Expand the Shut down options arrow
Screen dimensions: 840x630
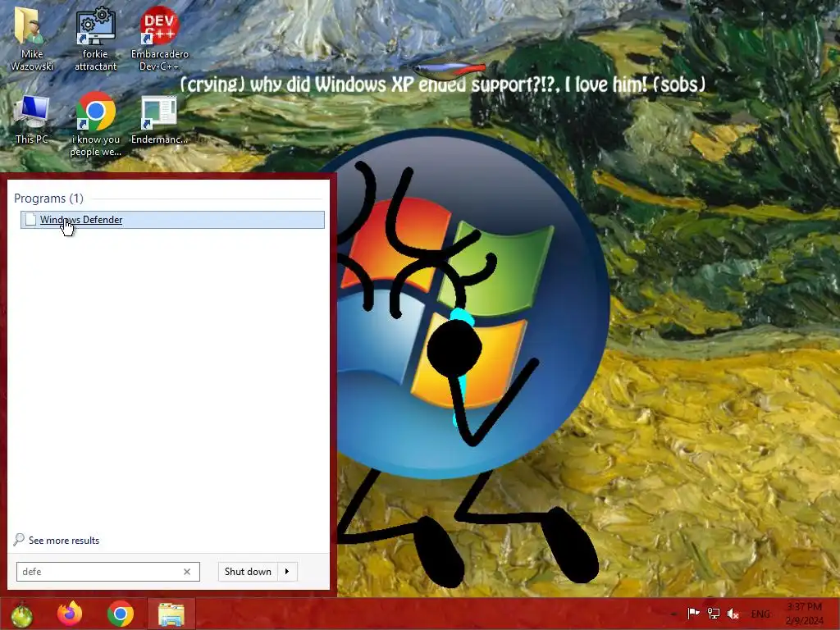[287, 572]
